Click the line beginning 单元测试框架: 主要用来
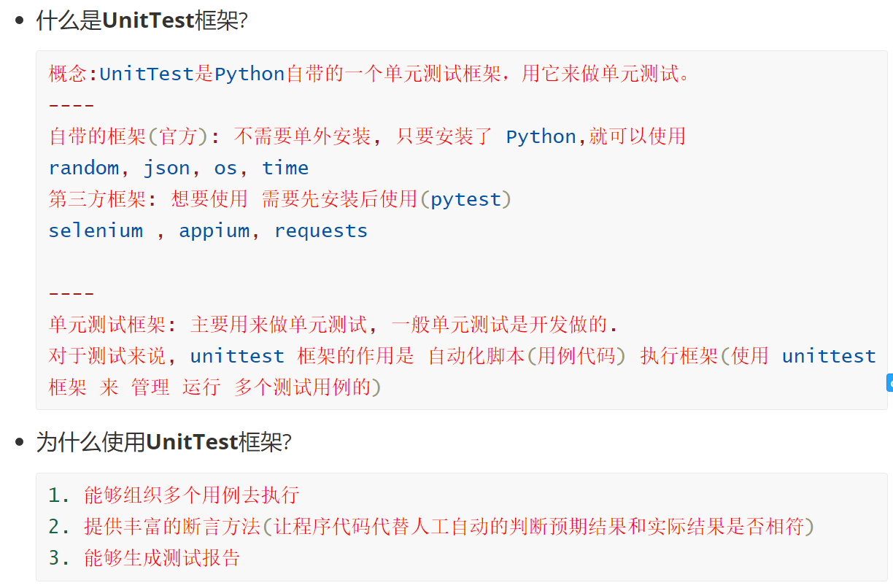 [333, 325]
